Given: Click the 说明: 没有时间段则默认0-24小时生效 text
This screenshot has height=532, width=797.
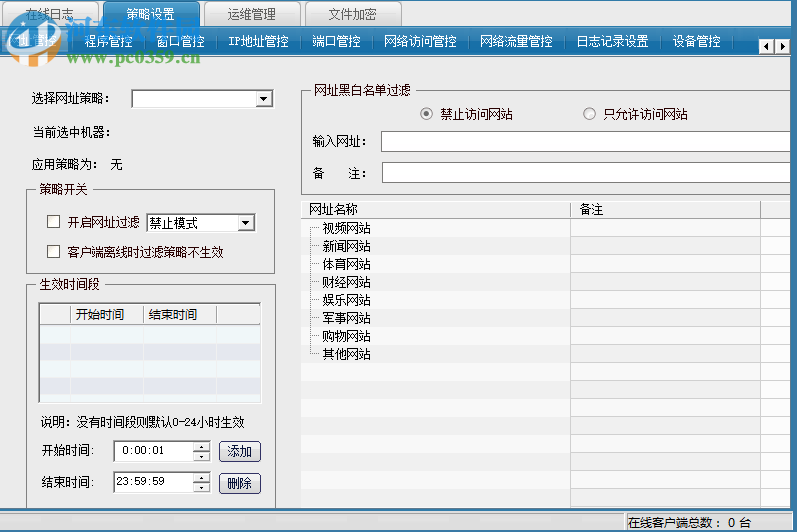Looking at the screenshot, I should [x=142, y=422].
